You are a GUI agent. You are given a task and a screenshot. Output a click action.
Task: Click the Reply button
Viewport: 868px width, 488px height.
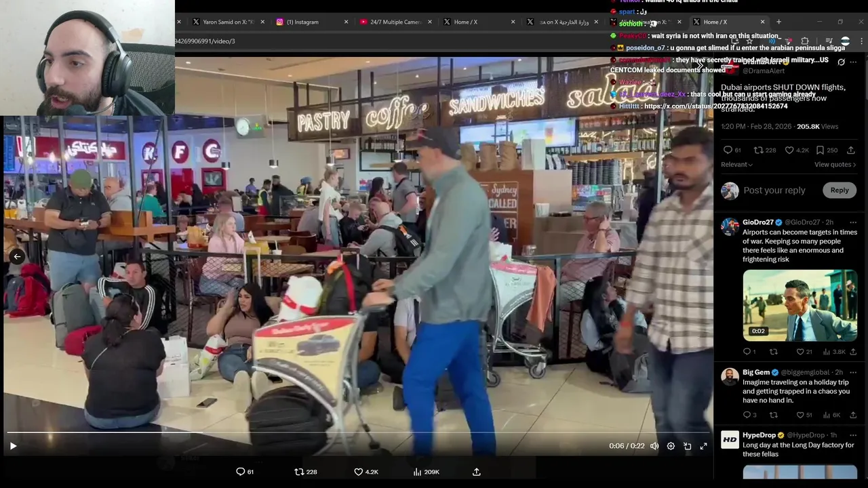pyautogui.click(x=840, y=190)
